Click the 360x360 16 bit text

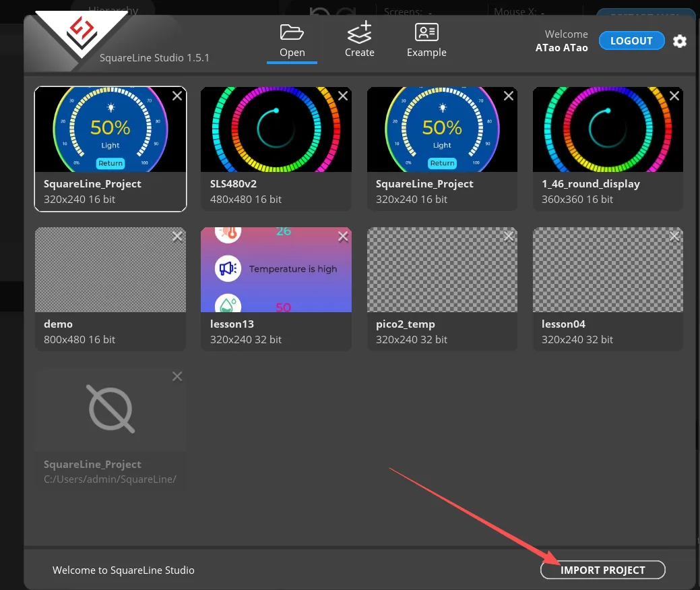(577, 199)
